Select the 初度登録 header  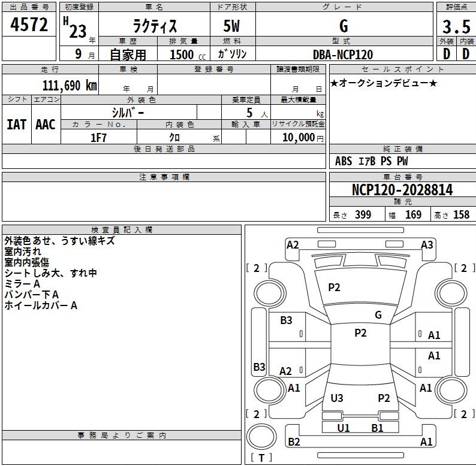coord(79,7)
